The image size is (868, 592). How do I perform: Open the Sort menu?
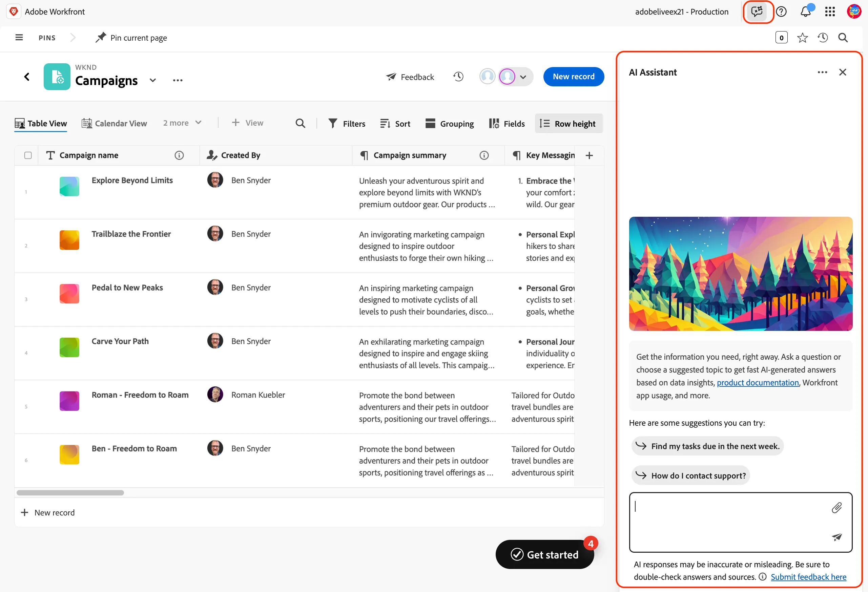[395, 124]
